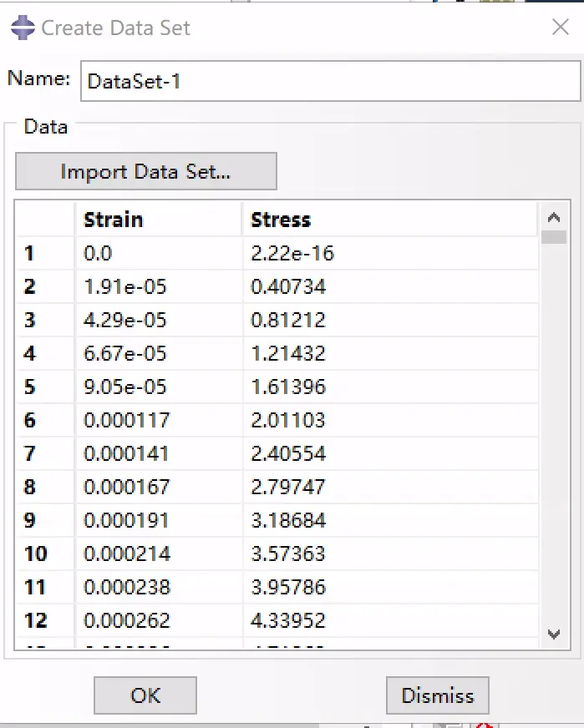The image size is (584, 728).
Task: Click the table scroll down arrow
Action: 554,634
